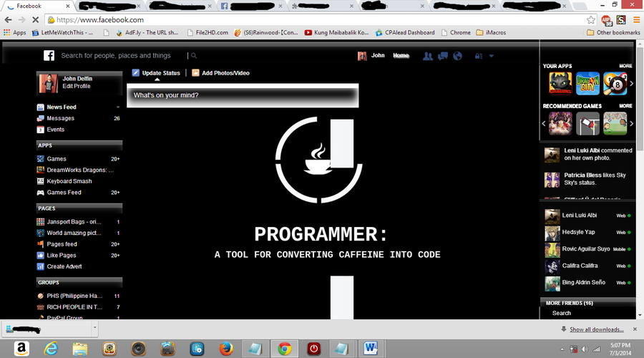This screenshot has width=644, height=358.
Task: Open John's profile from the top bar
Action: 371,55
